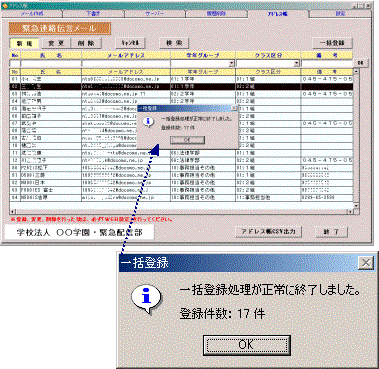
Task: Click the table's vertical scrollbar down arrow
Action: click(x=356, y=206)
